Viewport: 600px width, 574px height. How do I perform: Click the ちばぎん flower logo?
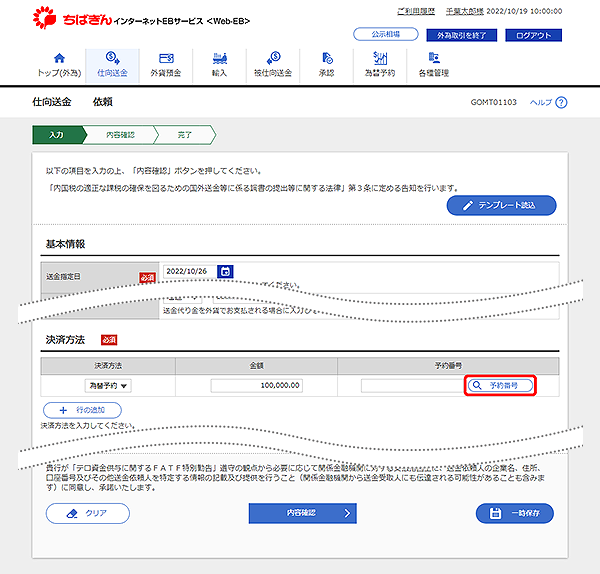pyautogui.click(x=44, y=18)
